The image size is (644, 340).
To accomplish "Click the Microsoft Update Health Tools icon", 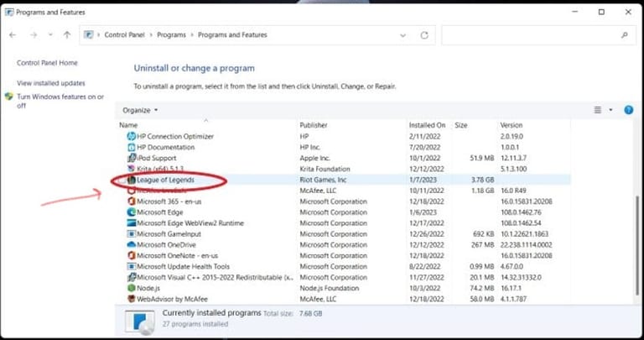I will click(132, 266).
